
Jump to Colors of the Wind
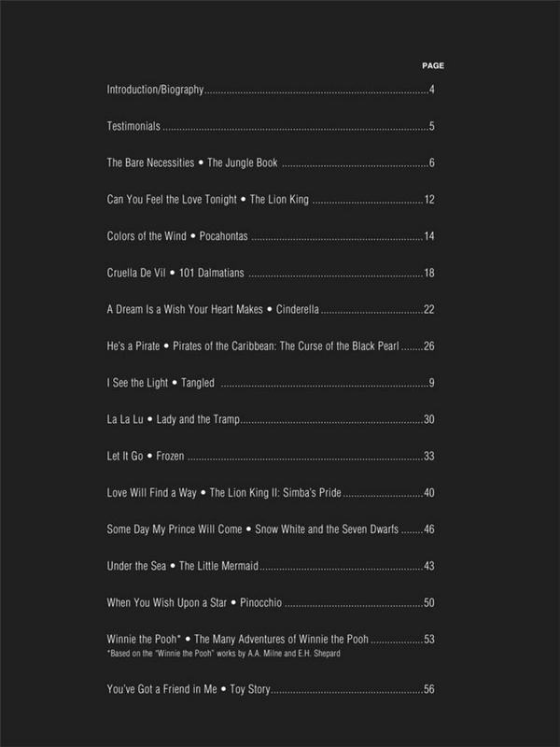tap(177, 236)
